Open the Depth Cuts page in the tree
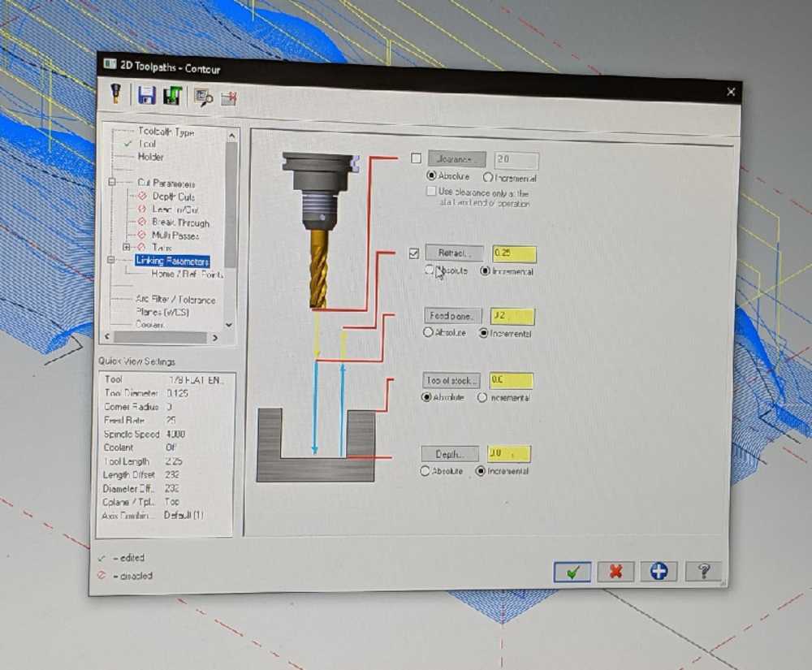The height and width of the screenshot is (670, 812). (173, 197)
